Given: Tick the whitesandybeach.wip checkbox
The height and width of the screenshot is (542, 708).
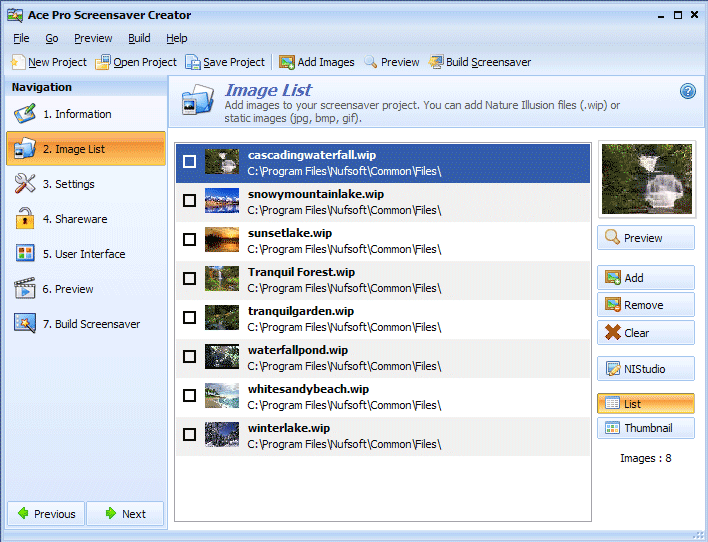Looking at the screenshot, I should point(190,395).
